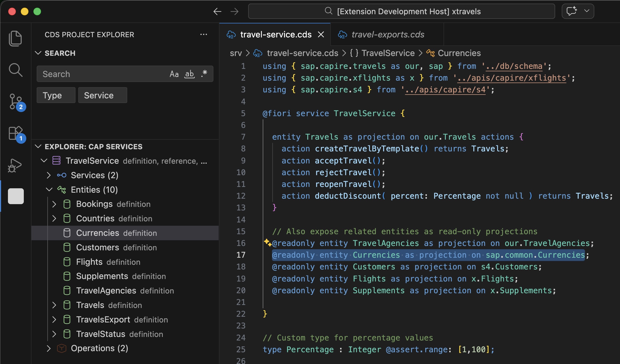Click the TravelService breadcrumb item
Screen dimensions: 620x364
coord(388,53)
